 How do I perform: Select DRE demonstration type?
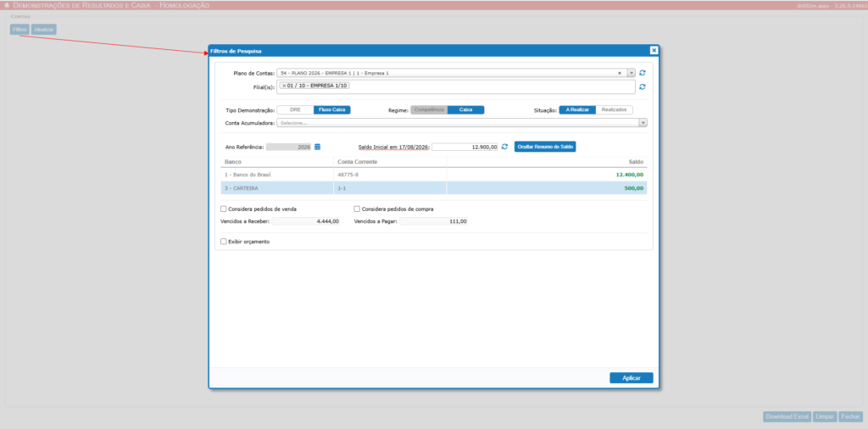(295, 109)
